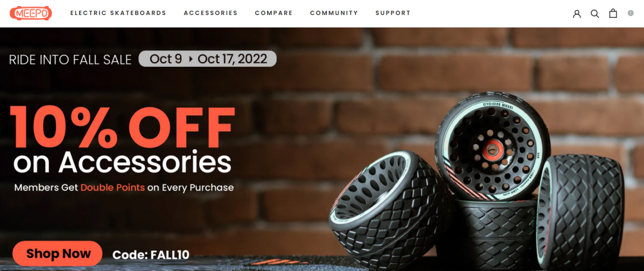Screen dimensions: 644x271
Task: Open the Community menu item
Action: point(334,13)
